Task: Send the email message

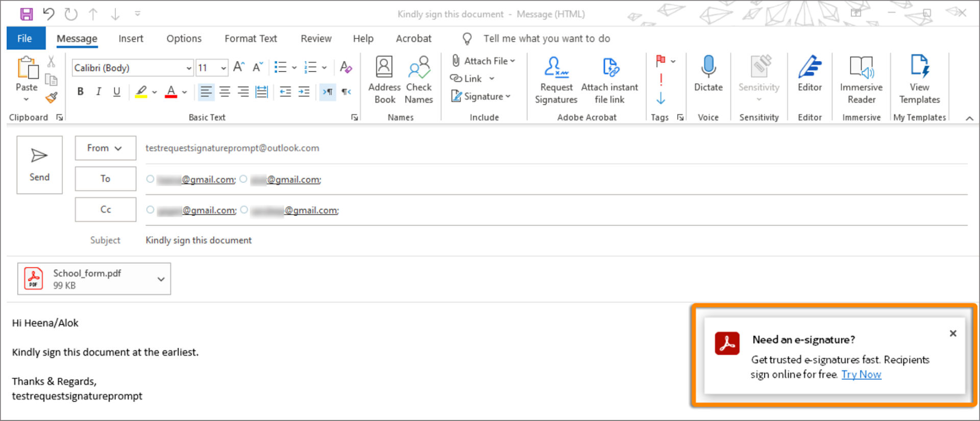Action: tap(39, 165)
